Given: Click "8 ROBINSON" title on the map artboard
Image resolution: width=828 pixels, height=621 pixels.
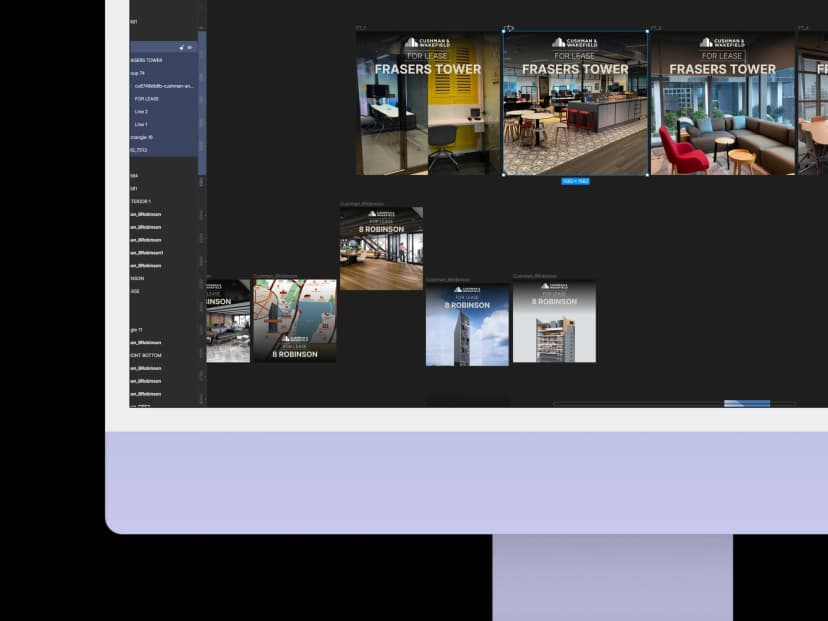Looking at the screenshot, I should point(295,354).
